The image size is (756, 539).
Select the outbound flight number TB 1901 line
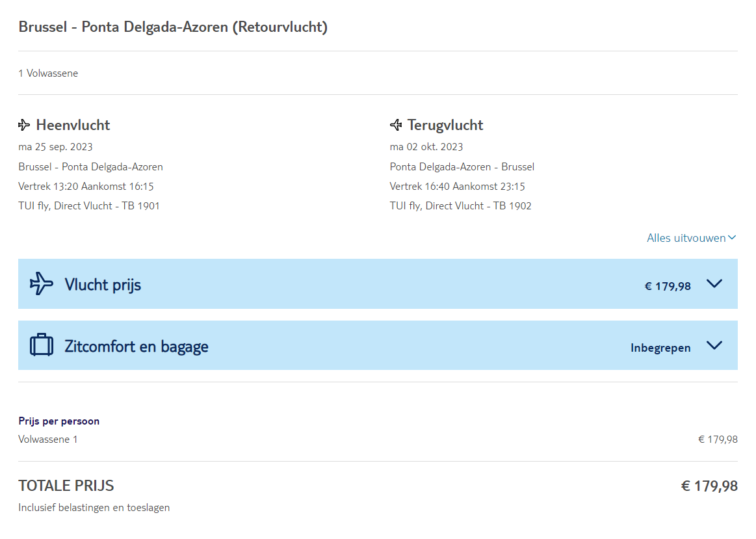point(89,206)
